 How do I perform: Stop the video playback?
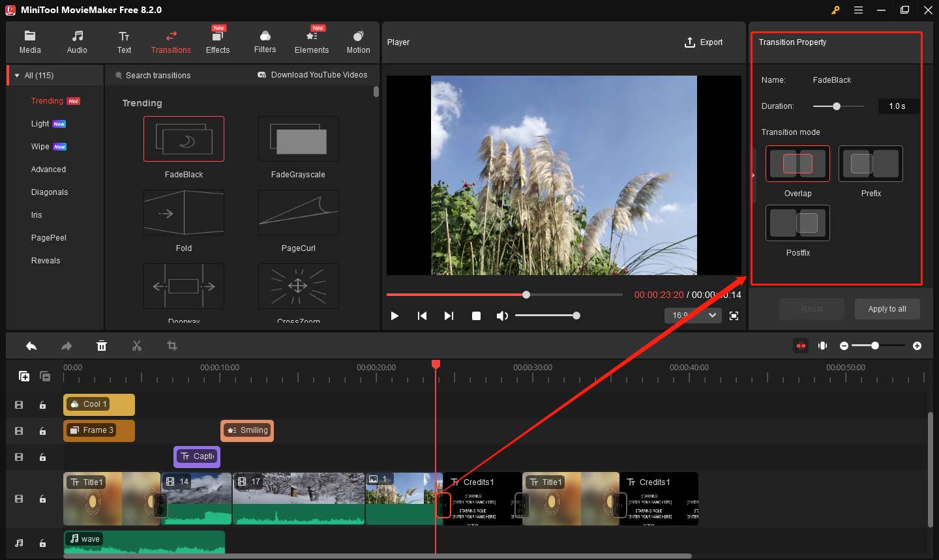(x=476, y=316)
